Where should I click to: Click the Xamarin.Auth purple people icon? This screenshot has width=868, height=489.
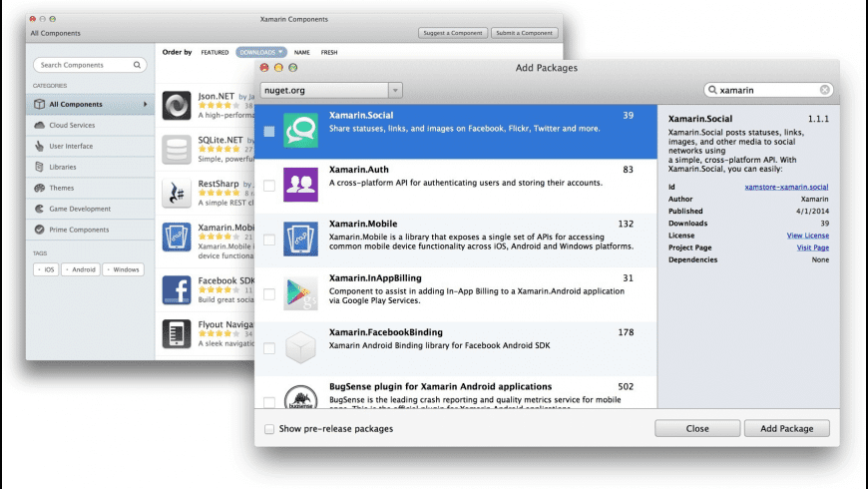pyautogui.click(x=300, y=185)
